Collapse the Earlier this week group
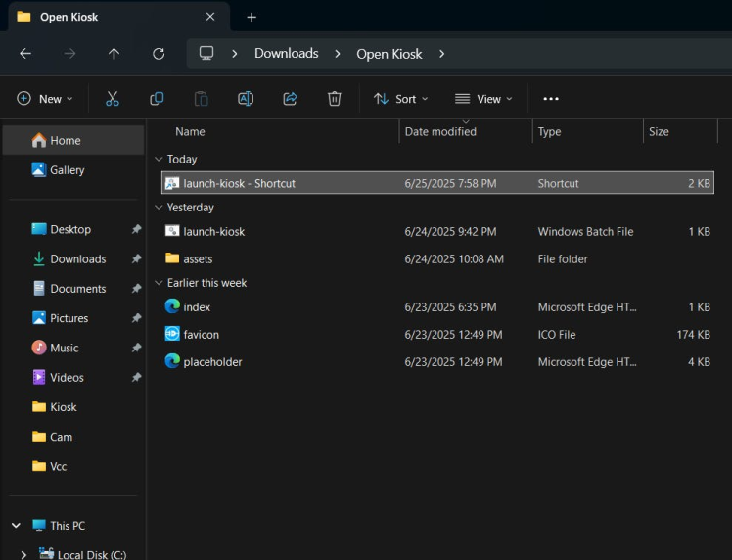 point(159,284)
